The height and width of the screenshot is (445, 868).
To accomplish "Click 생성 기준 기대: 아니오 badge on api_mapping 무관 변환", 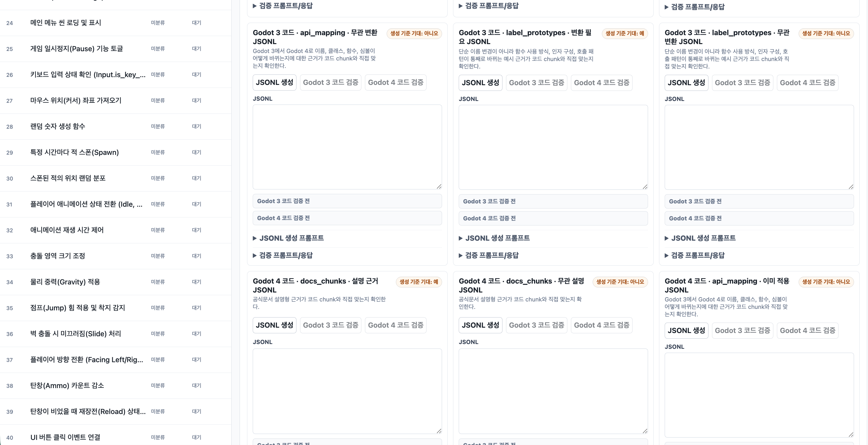I will pos(414,33).
